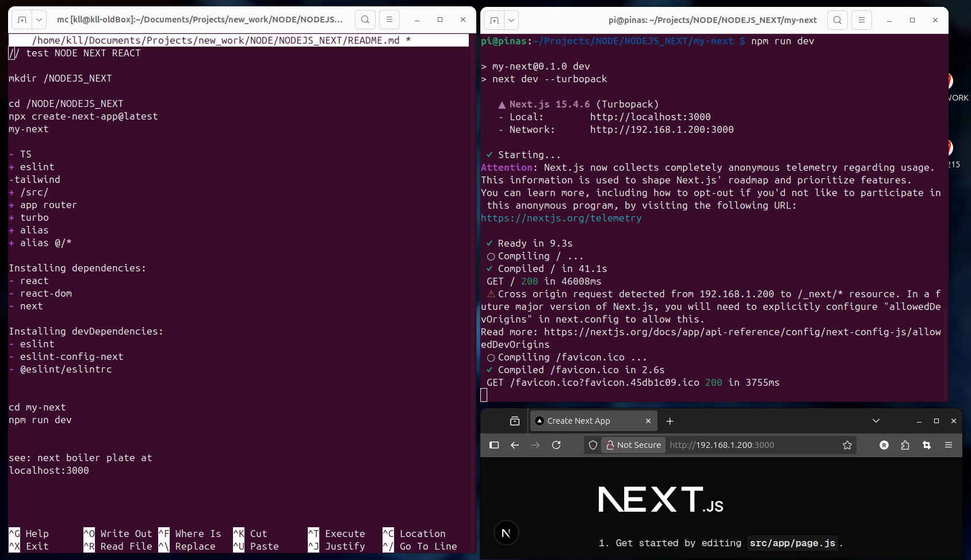This screenshot has width=971, height=560.
Task: Open a new browser tab
Action: [x=670, y=421]
